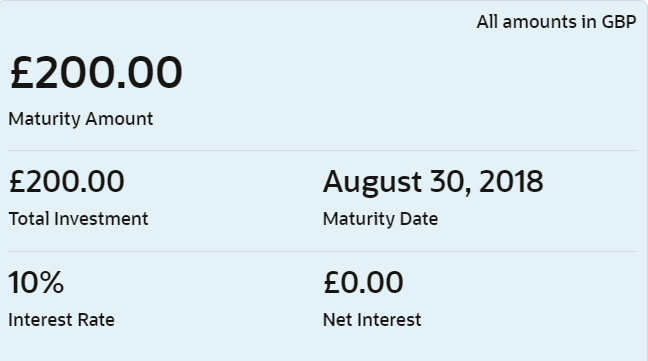648x361 pixels.
Task: Click the All amounts in GBP note
Action: tap(556, 22)
